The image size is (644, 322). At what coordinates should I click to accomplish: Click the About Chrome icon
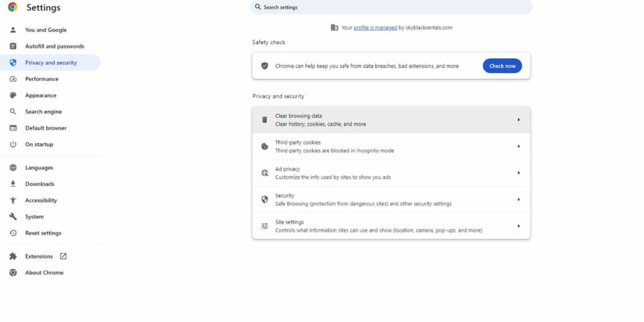[13, 273]
